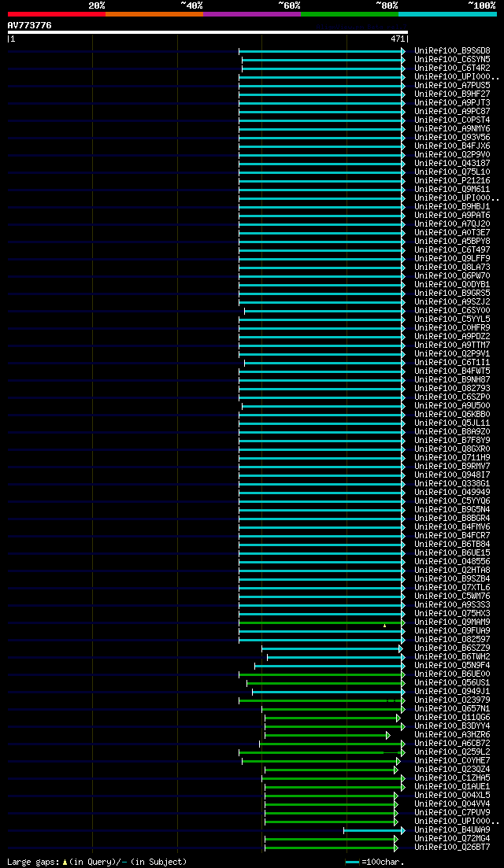Select hit UniRef100_P21216

coord(452,180)
